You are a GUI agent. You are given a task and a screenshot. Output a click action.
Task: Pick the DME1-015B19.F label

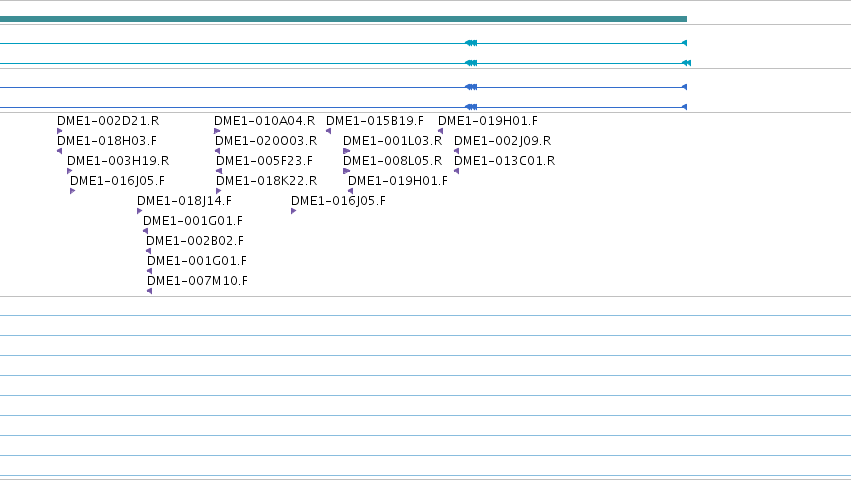coord(375,121)
